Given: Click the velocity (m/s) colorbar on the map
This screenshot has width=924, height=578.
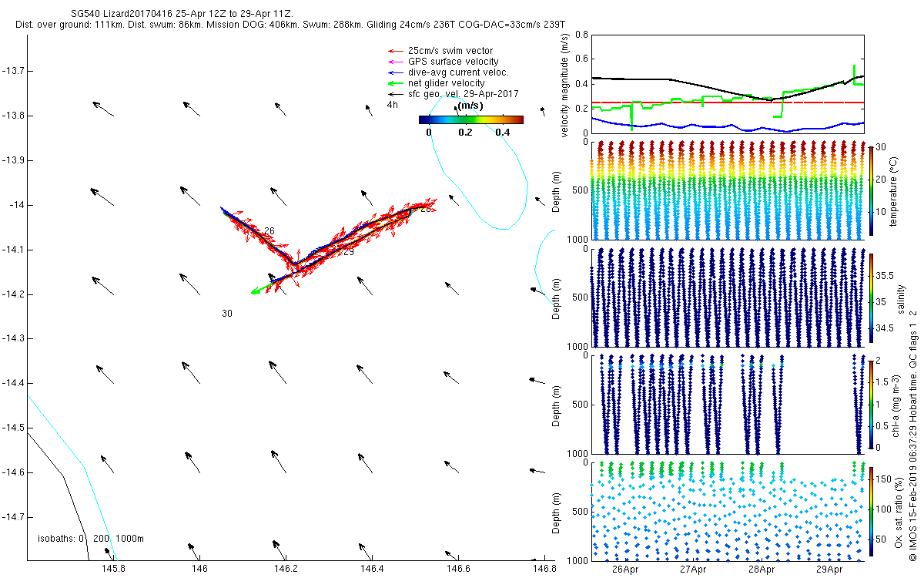Looking at the screenshot, I should [x=470, y=119].
